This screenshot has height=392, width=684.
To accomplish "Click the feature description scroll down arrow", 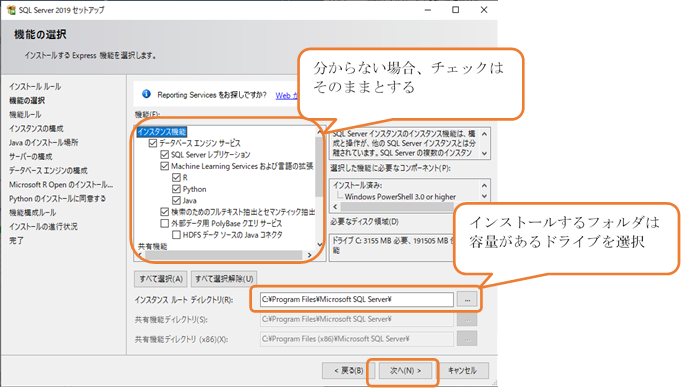I will click(x=484, y=153).
